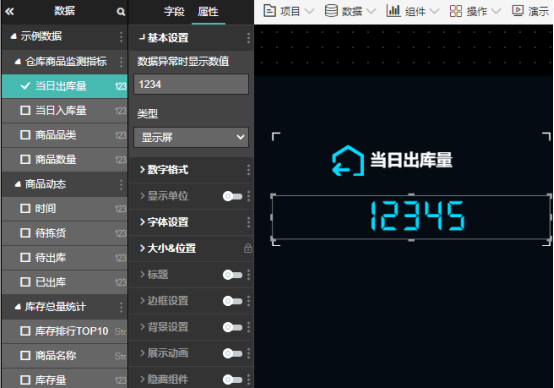Start 演示 presentation mode
The height and width of the screenshot is (388, 554).
(531, 11)
